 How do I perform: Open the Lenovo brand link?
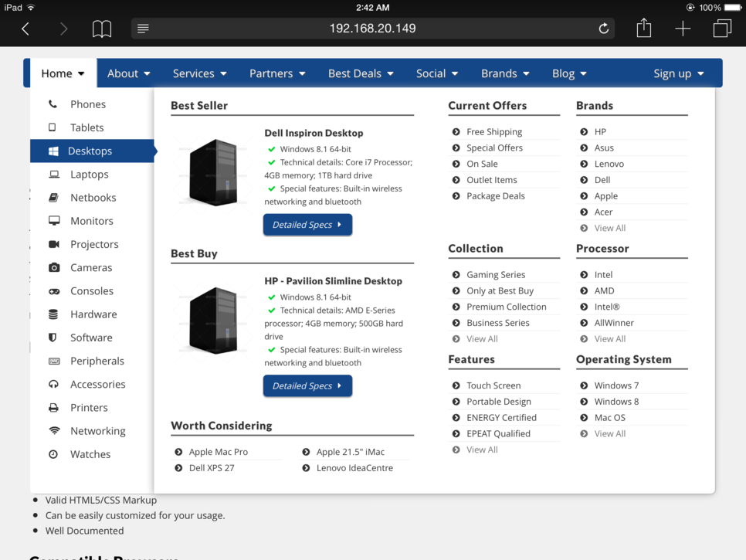(x=609, y=164)
